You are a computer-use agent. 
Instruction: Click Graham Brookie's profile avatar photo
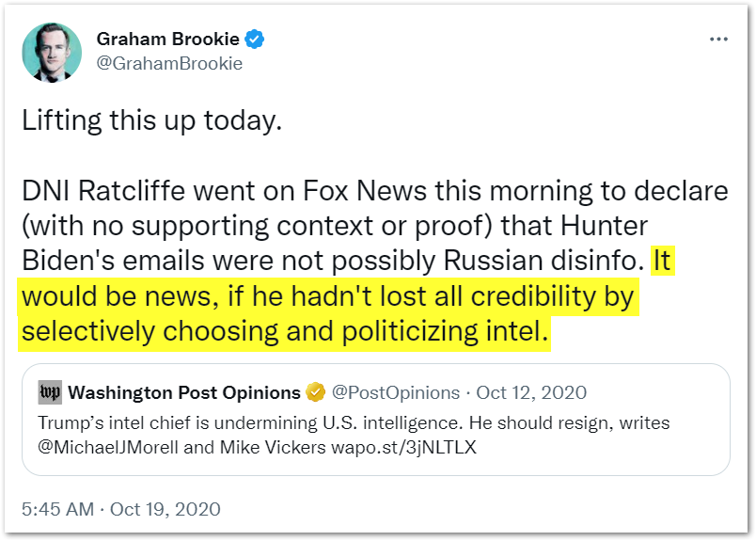click(x=51, y=51)
